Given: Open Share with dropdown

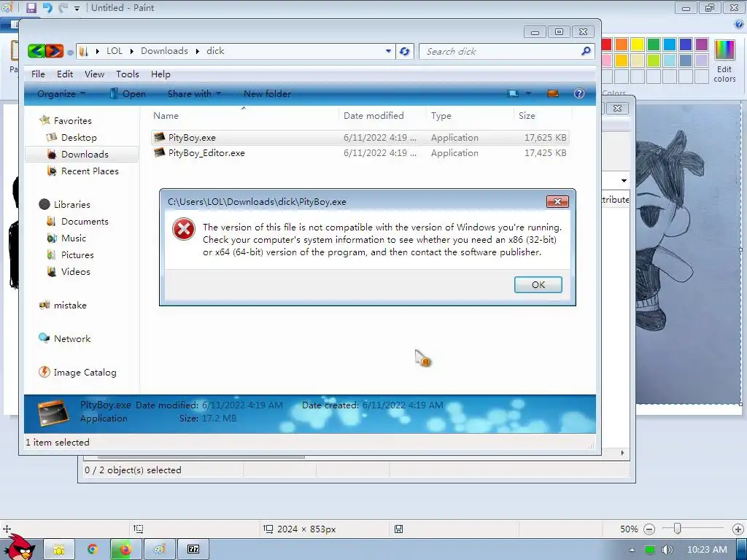Looking at the screenshot, I should coord(194,94).
